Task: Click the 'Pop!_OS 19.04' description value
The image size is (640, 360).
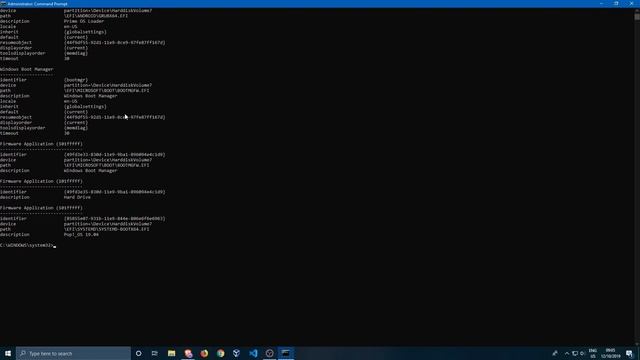Action: tap(81, 235)
